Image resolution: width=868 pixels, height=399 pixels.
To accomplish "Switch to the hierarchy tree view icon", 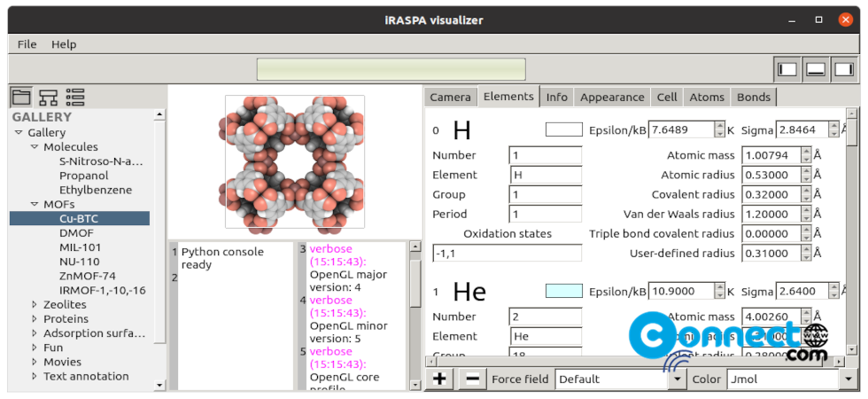I will 48,97.
